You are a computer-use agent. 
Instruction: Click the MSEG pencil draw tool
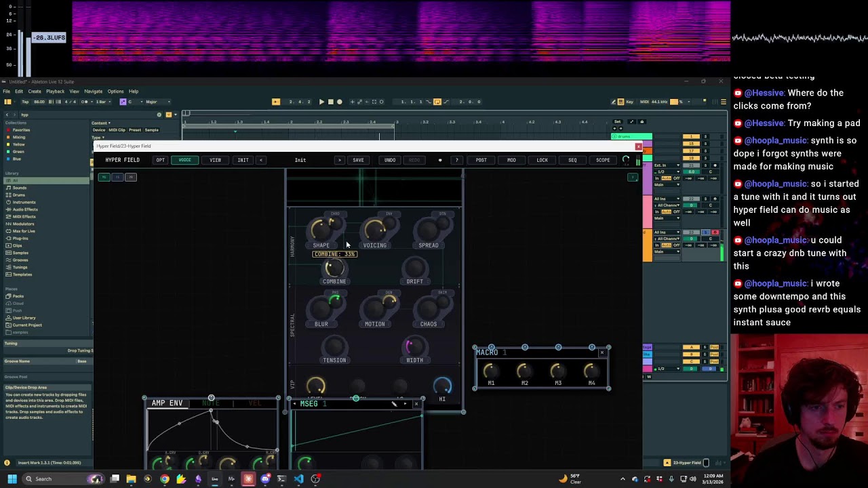tap(394, 404)
